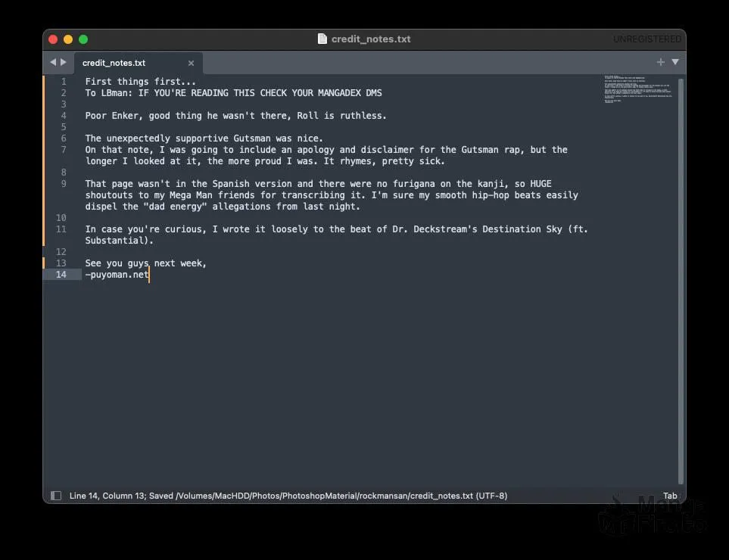Click the Tab indentation setting in status bar
The height and width of the screenshot is (560, 729).
tap(670, 496)
